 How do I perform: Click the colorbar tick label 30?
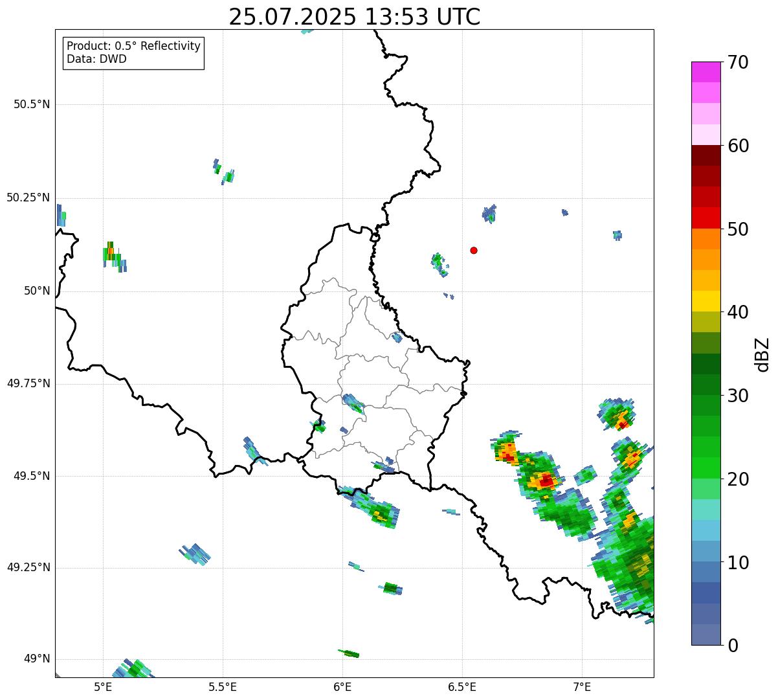738,396
